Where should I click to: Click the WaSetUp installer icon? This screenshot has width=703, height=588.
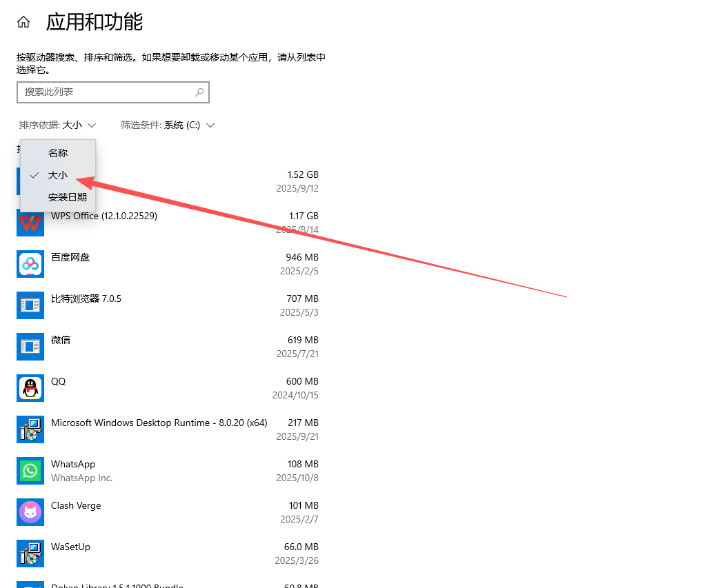[30, 553]
